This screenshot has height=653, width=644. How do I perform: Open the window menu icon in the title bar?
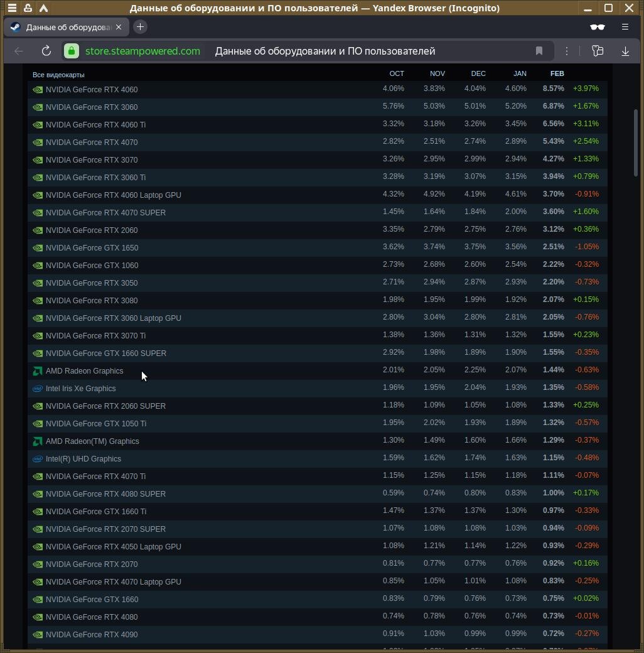click(12, 8)
